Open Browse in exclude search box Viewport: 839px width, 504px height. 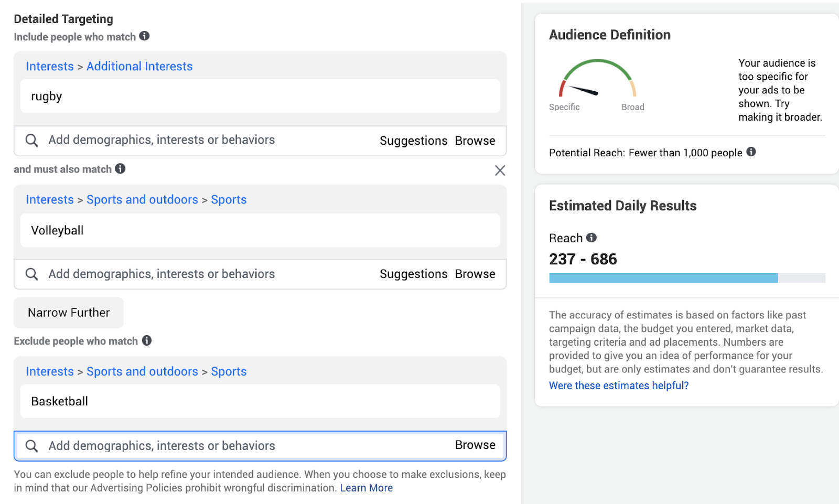point(475,445)
